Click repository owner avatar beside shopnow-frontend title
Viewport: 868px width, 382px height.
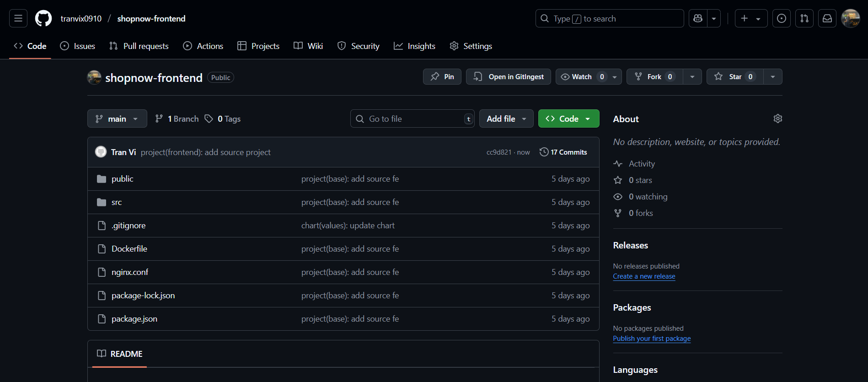[x=94, y=77]
